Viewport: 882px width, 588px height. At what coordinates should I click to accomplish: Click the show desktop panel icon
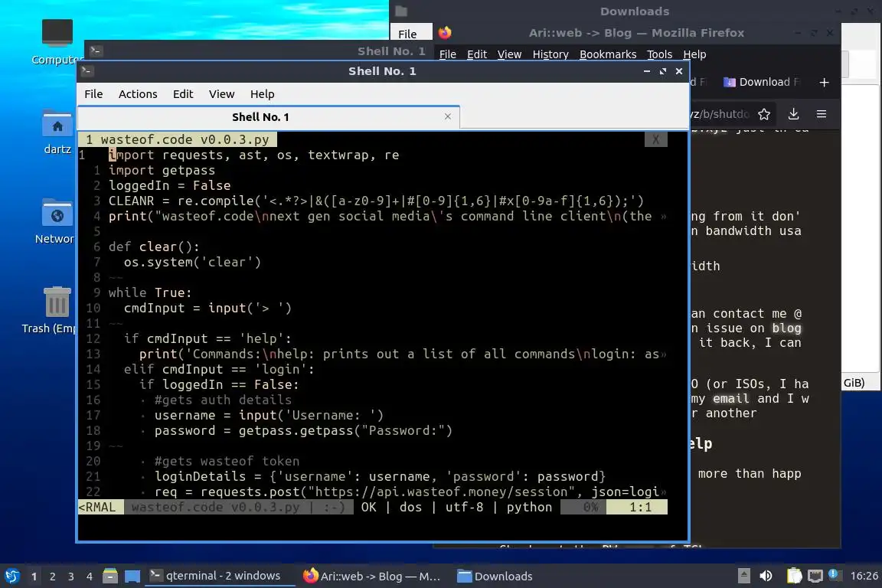(x=132, y=577)
